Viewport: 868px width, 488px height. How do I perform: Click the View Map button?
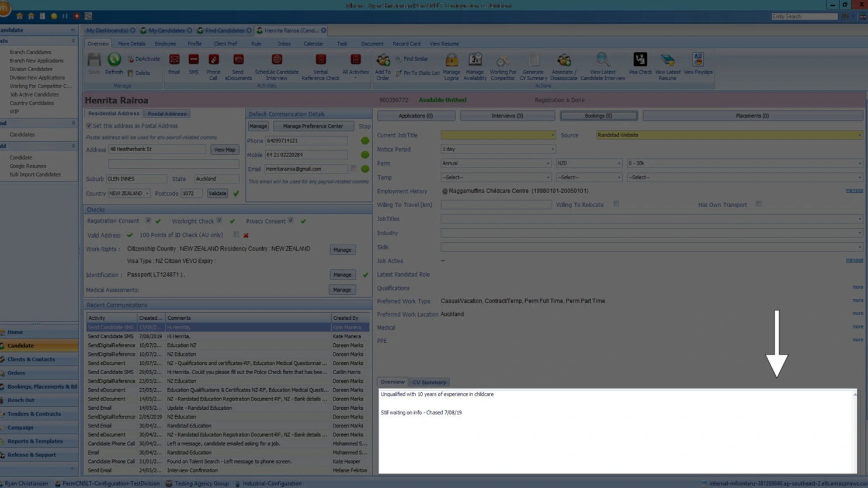(224, 150)
